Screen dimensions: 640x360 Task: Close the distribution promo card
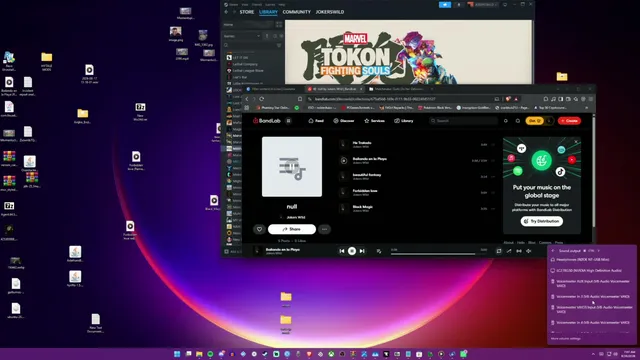click(x=576, y=142)
